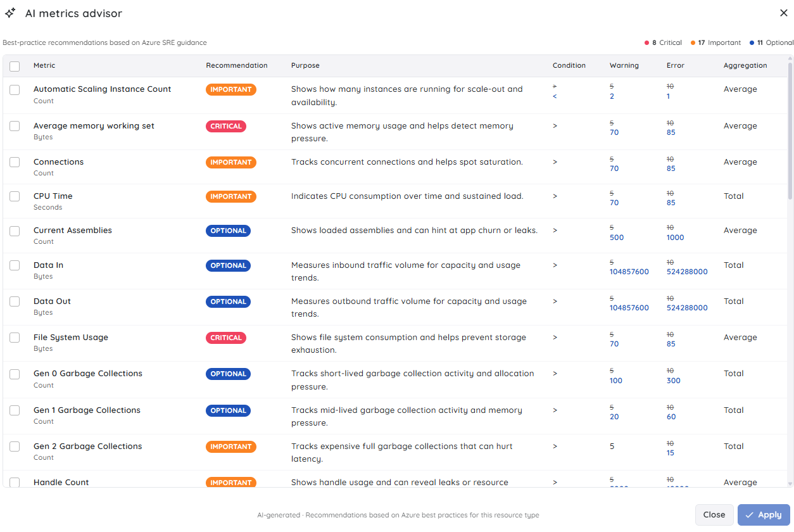Viewport: 794px width, 532px height.
Task: Click the recommended condition '<' for Automatic Scaling
Action: 555,96
